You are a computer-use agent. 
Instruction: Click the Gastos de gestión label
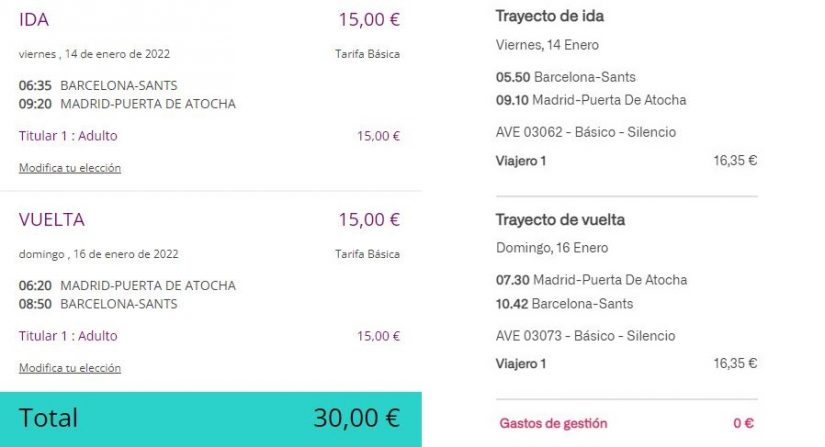point(553,424)
